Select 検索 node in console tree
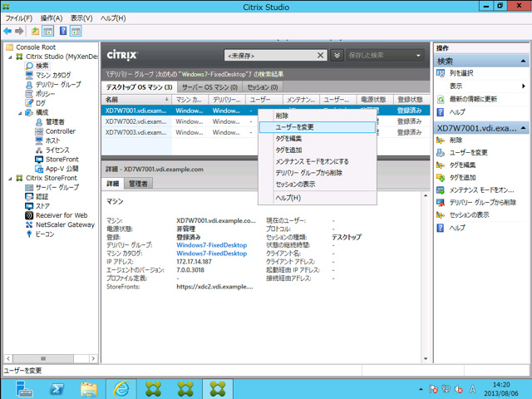This screenshot has height=399, width=532. (42, 66)
